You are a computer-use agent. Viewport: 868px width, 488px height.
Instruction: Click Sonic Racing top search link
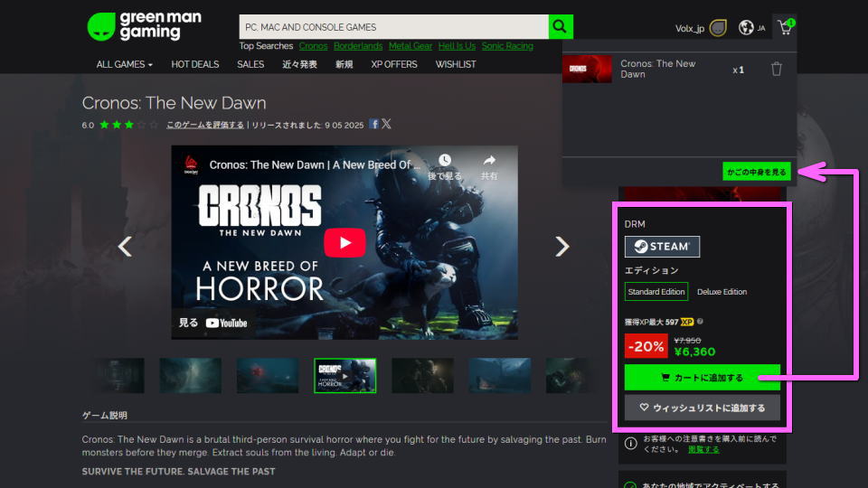click(507, 46)
